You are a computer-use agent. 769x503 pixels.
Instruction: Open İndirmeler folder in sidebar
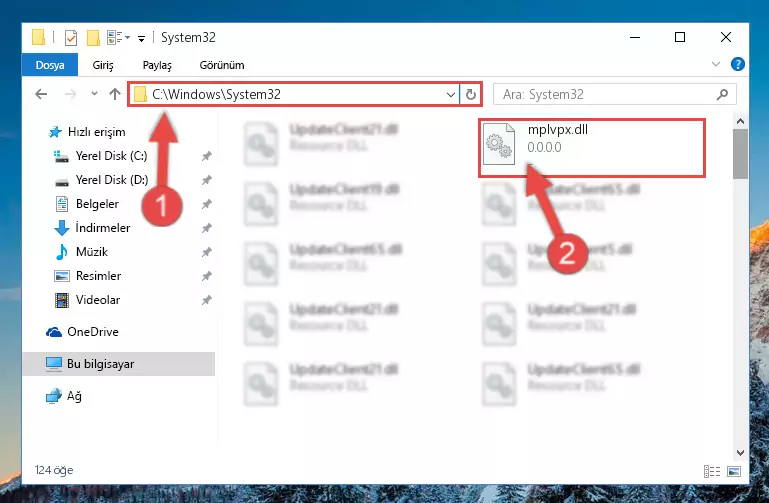click(x=103, y=228)
